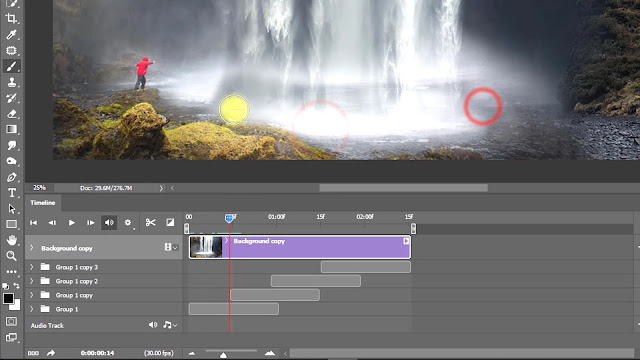Click the Background copy clip thumbnail
The height and width of the screenshot is (360, 640).
pos(206,247)
